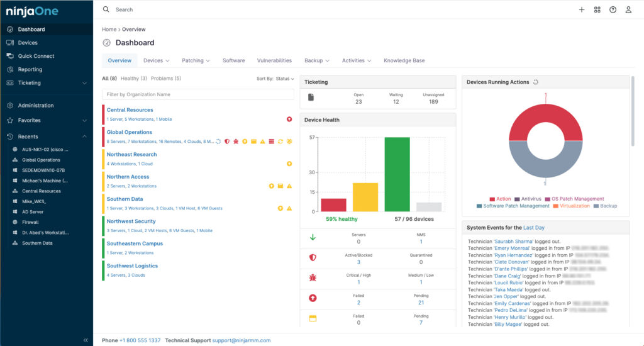The image size is (644, 346).
Task: Click the gray Backup donut segment
Action: point(545,169)
